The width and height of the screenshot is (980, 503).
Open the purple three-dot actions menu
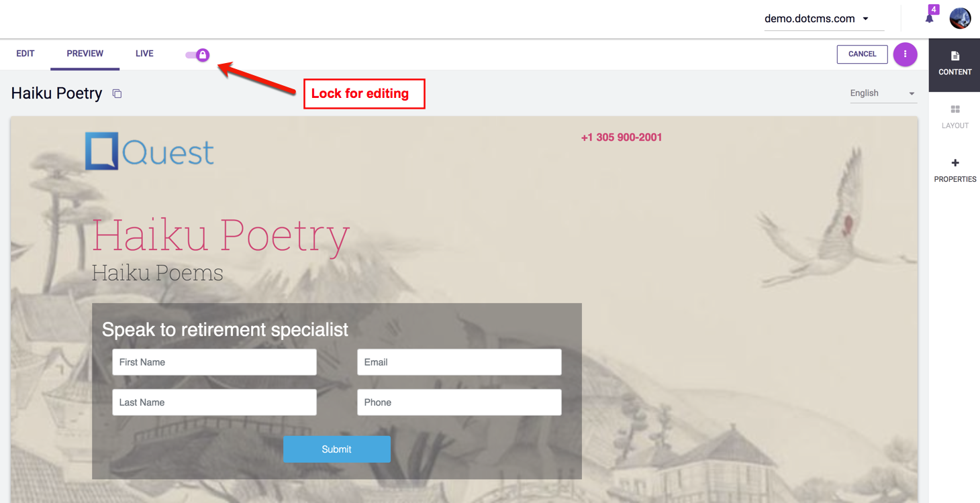[x=905, y=54]
